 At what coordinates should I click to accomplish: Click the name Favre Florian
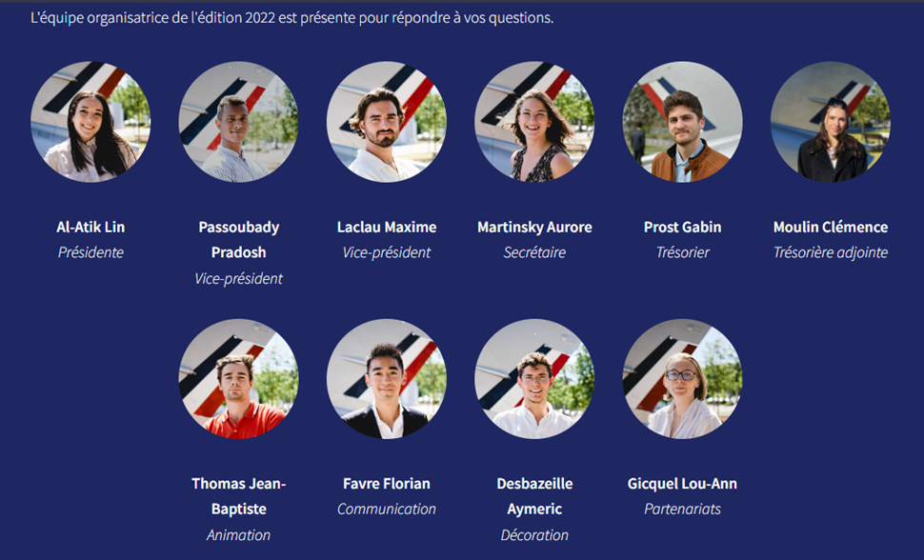[x=387, y=484]
